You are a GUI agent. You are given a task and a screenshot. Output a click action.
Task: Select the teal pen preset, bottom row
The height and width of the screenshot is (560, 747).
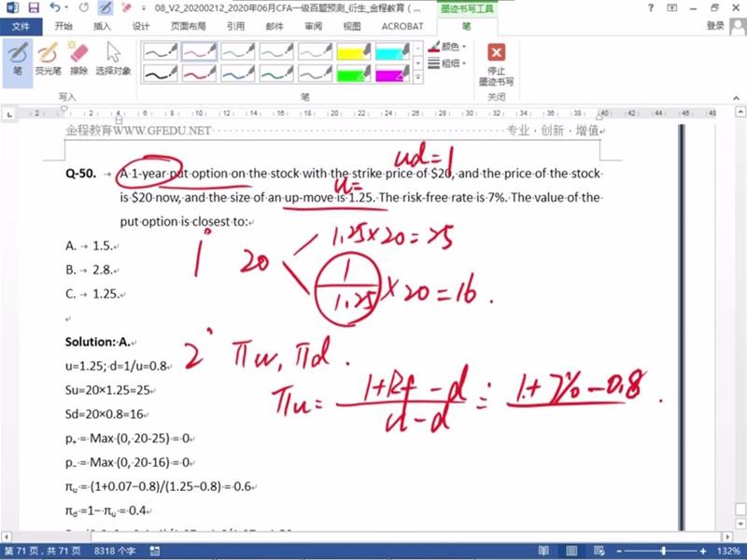pos(237,74)
